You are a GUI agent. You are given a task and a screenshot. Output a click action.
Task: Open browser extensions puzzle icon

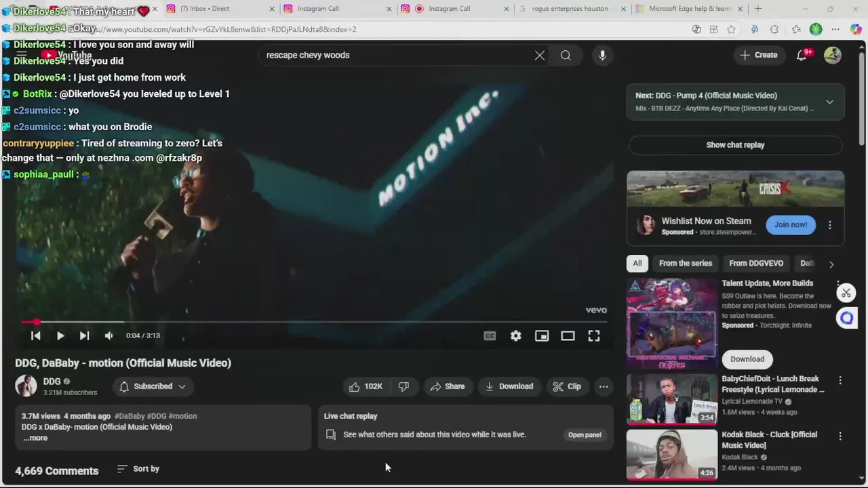774,29
